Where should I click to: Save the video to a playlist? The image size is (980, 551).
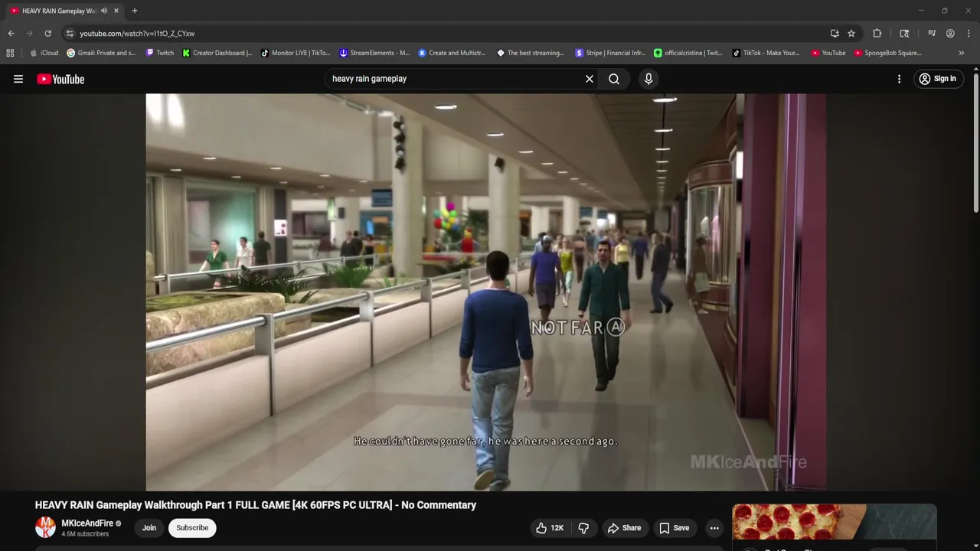[x=674, y=528]
